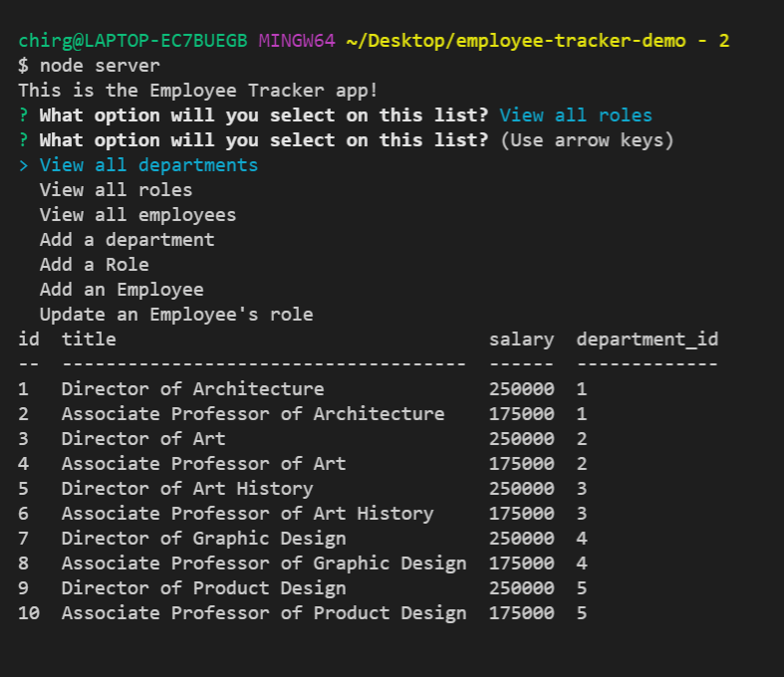Select the highlighted 'View all departments' option
784x677 pixels.
coord(148,165)
